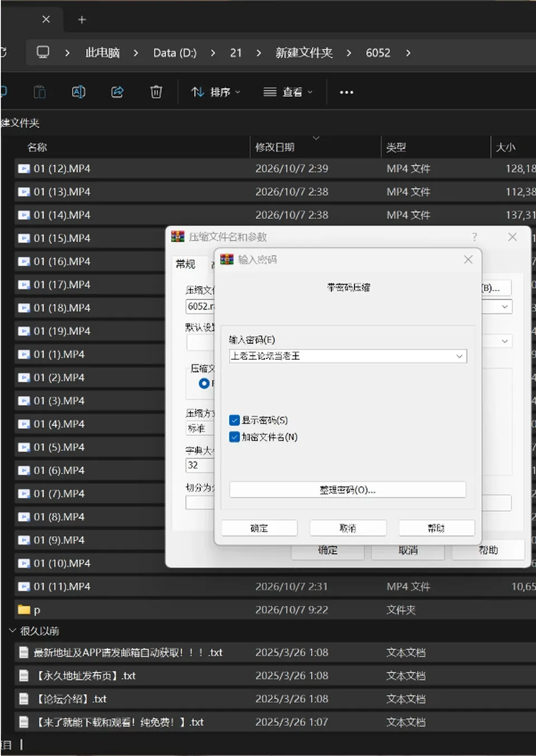Screen dimensions: 536x756
Task: Select the folder icon named p
Action: [x=24, y=610]
